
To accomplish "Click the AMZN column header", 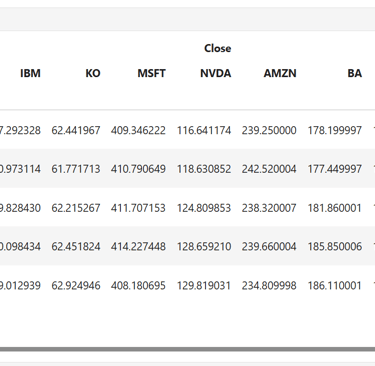I will pos(280,73).
